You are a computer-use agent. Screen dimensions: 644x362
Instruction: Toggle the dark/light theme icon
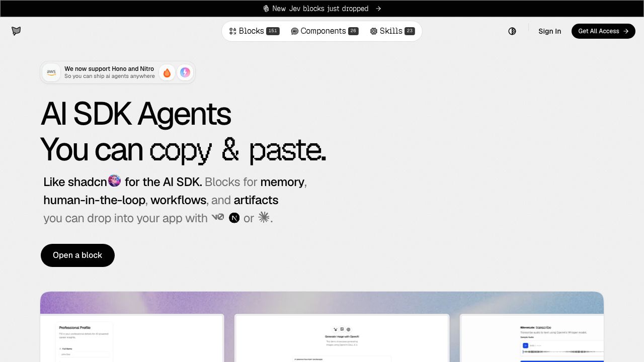(x=512, y=31)
